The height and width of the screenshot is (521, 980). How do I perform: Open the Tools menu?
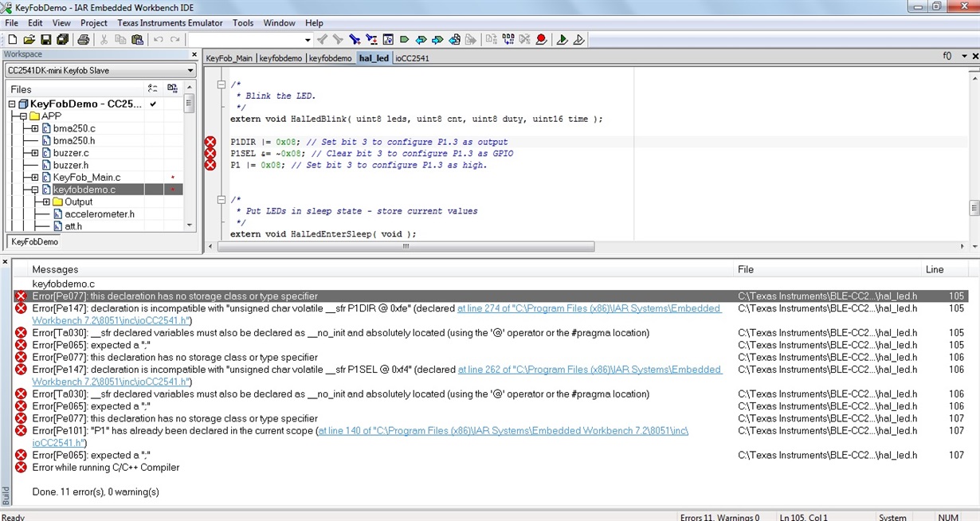(243, 23)
